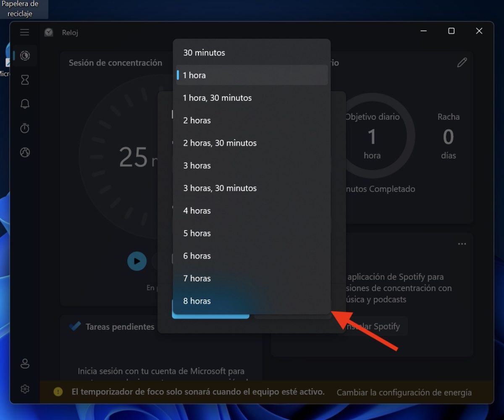Viewport: 504px width, 420px height.
Task: Click the Objetivo diario progress ring
Action: [x=372, y=136]
